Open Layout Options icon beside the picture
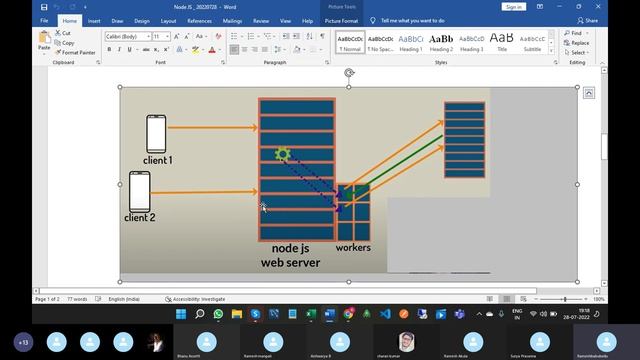 tap(589, 93)
